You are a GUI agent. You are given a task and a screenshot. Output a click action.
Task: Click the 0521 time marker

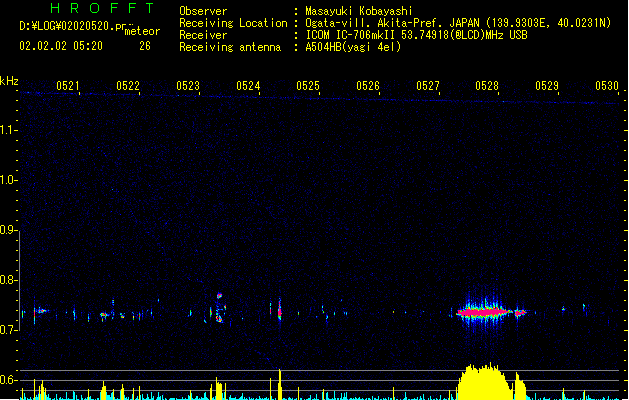pyautogui.click(x=68, y=86)
